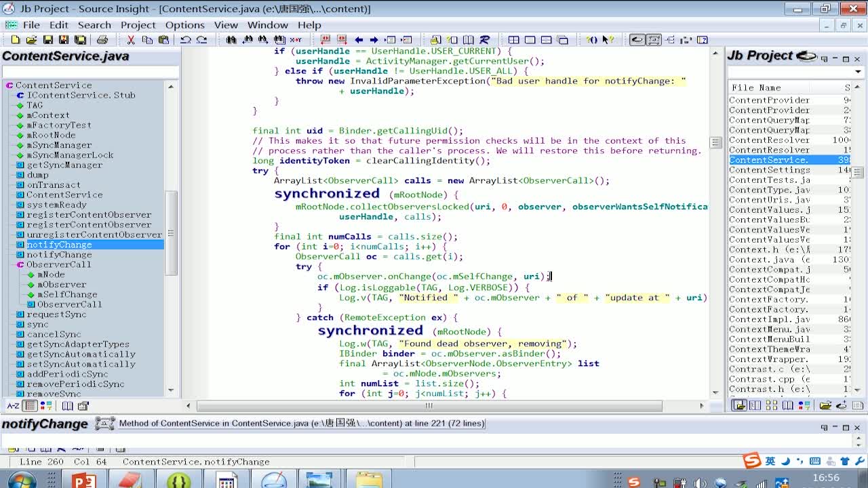Click the Cascade windows icon
The height and width of the screenshot is (488, 868).
(x=562, y=40)
